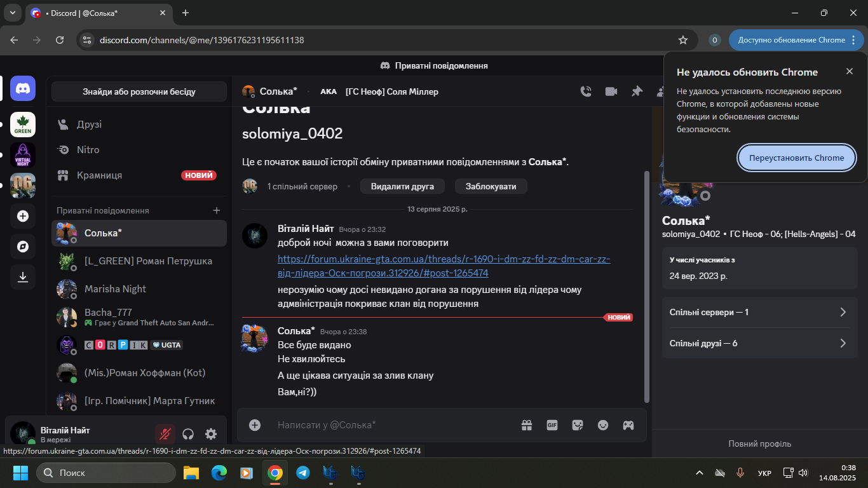Open the Explore servers compass icon
868x488 pixels.
[x=23, y=247]
